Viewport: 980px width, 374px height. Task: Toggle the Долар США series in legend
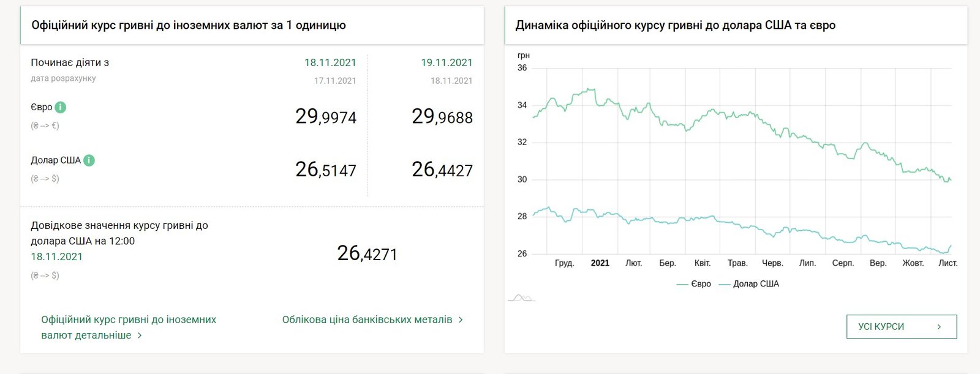[x=749, y=284]
